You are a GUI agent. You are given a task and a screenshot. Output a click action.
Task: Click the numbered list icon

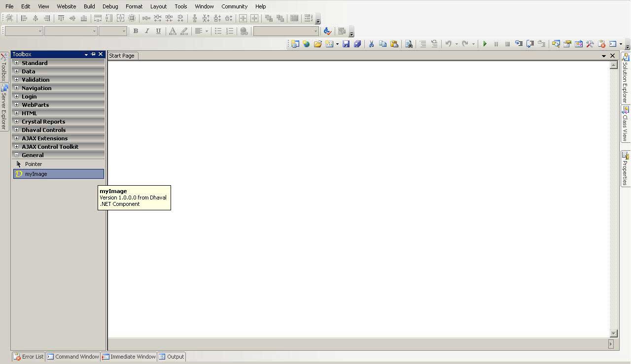pyautogui.click(x=229, y=31)
